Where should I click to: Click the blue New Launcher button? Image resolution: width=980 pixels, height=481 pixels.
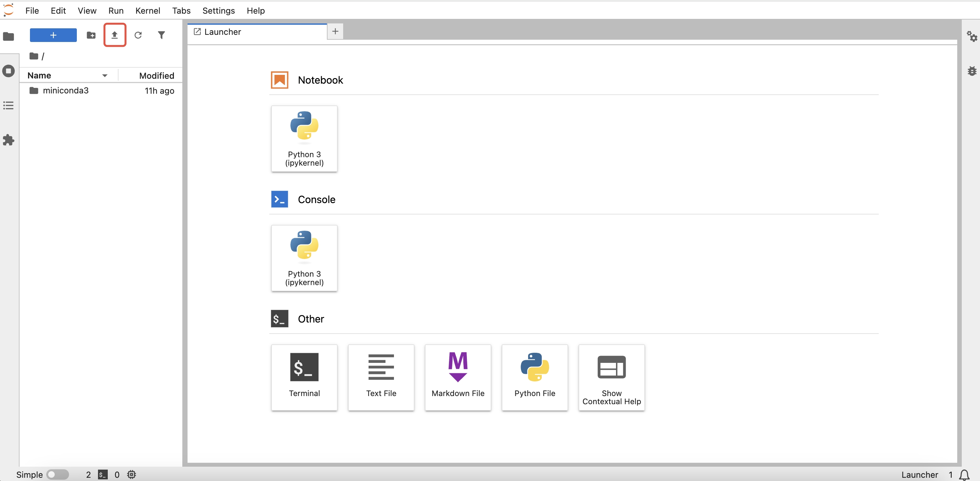coord(53,35)
